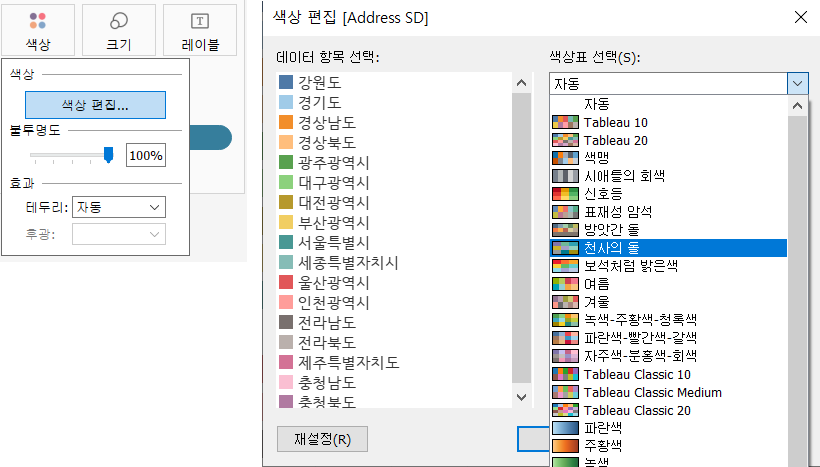The image size is (820, 467).
Task: Choose 시애틀의 회색 palette
Action: tap(669, 176)
